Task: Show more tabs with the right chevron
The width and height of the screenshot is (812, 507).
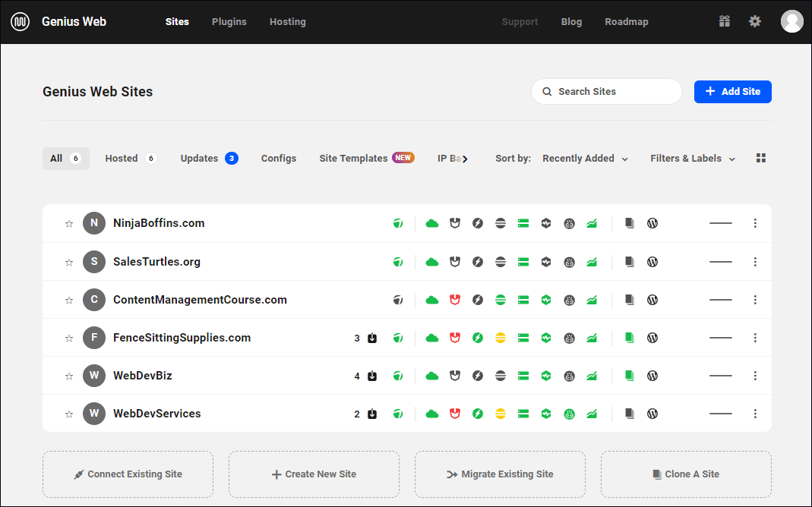Action: [x=465, y=159]
